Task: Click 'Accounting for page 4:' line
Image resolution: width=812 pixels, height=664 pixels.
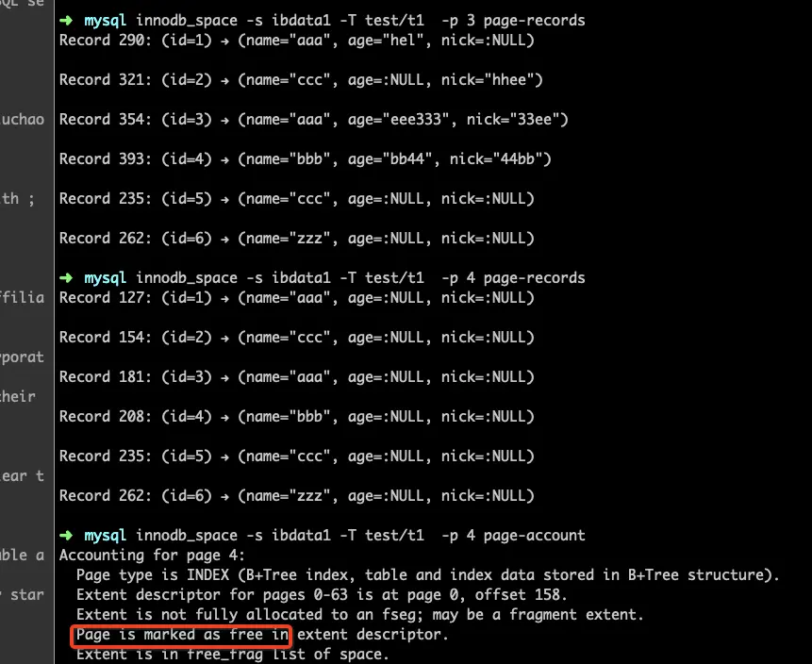Action: click(152, 556)
